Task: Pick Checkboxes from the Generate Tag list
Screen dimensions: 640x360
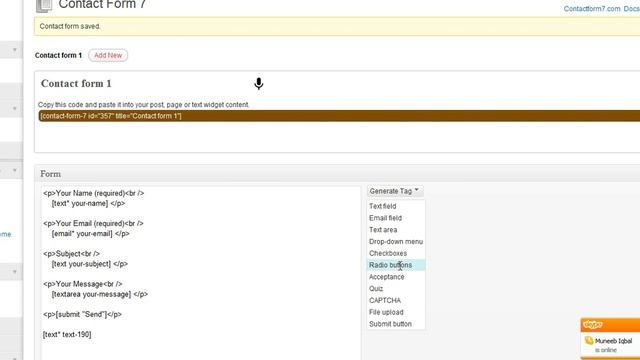Action: [388, 253]
